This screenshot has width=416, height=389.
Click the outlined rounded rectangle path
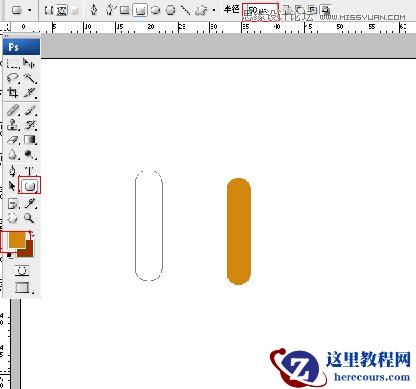coord(149,226)
